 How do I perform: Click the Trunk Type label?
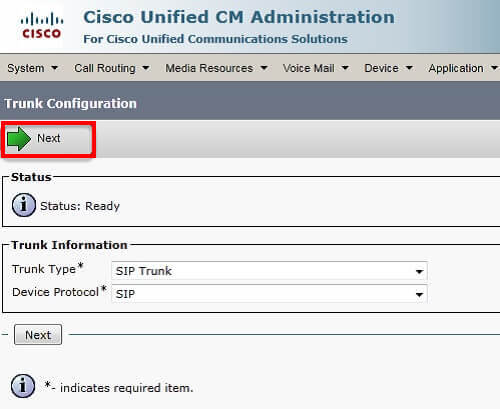47,269
